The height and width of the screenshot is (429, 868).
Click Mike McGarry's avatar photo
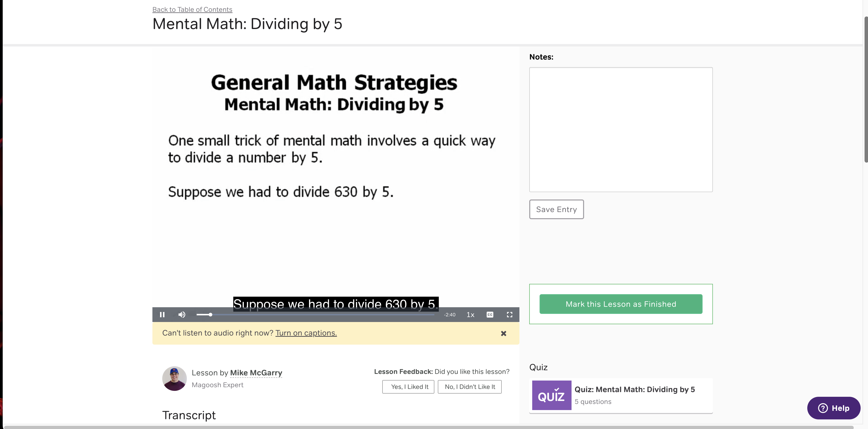174,378
